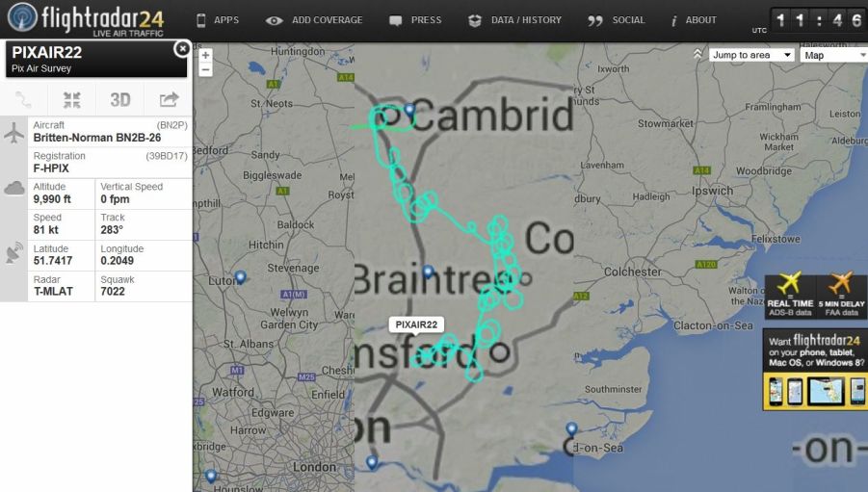Open the Map type dropdown

(834, 55)
